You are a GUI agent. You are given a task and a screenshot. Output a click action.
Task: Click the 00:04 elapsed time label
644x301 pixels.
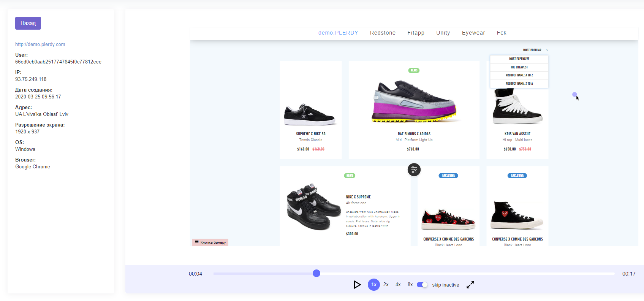click(x=195, y=274)
